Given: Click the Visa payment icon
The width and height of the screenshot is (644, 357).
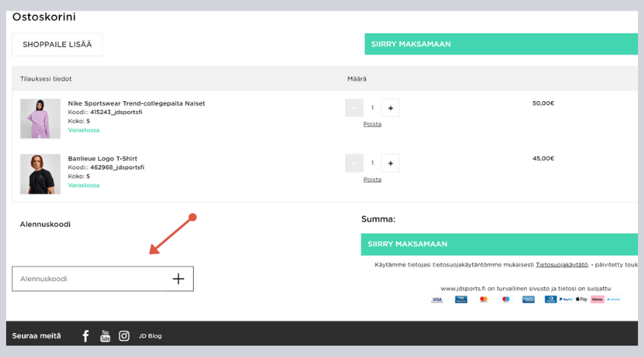Looking at the screenshot, I should point(436,299).
